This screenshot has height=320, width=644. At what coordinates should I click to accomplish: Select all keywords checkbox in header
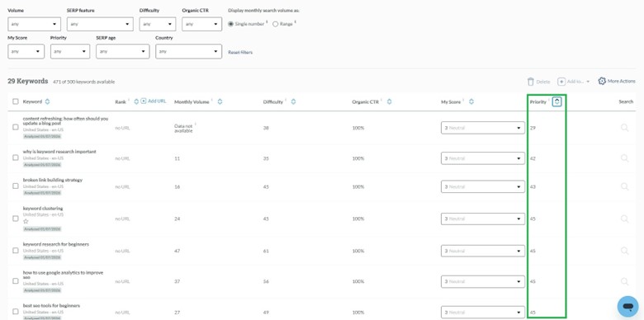16,101
